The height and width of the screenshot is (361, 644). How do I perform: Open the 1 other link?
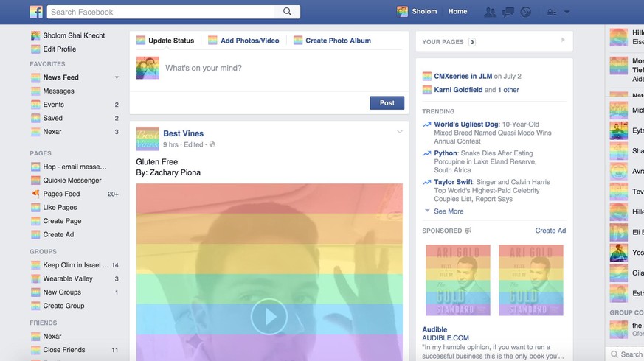pos(508,90)
